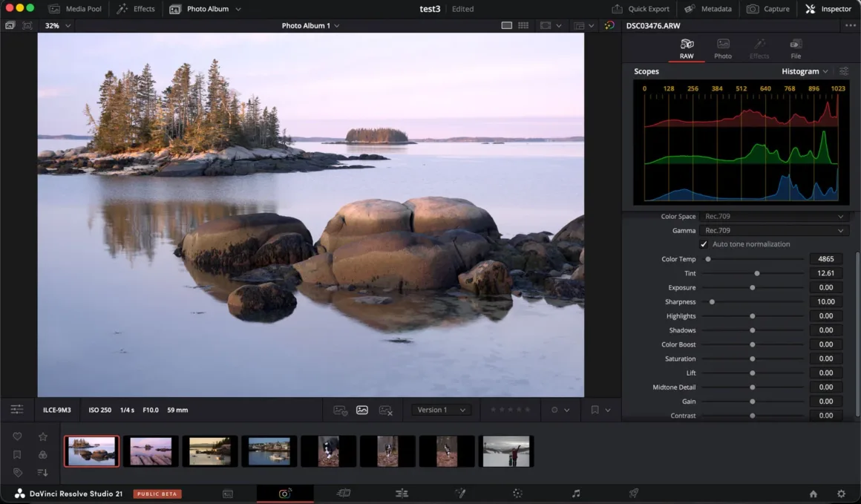The height and width of the screenshot is (504, 861).
Task: Click the Capture button
Action: [x=768, y=9]
